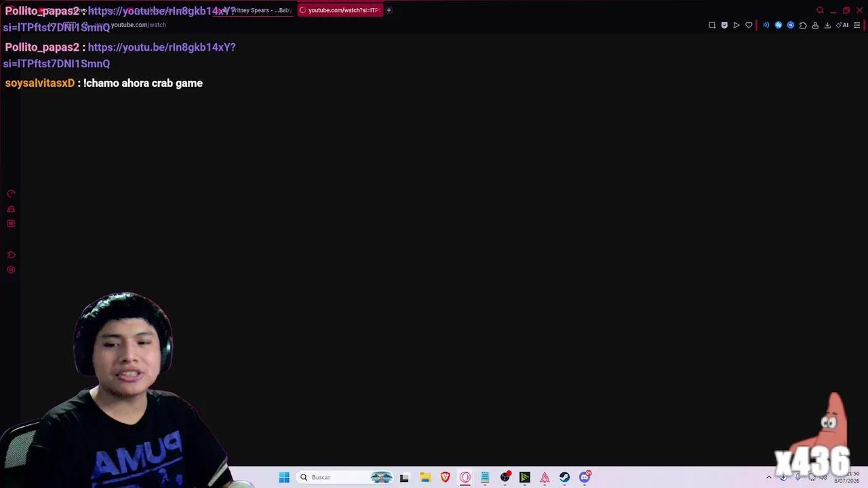
Task: Show hidden system tray icons chevron
Action: (769, 477)
